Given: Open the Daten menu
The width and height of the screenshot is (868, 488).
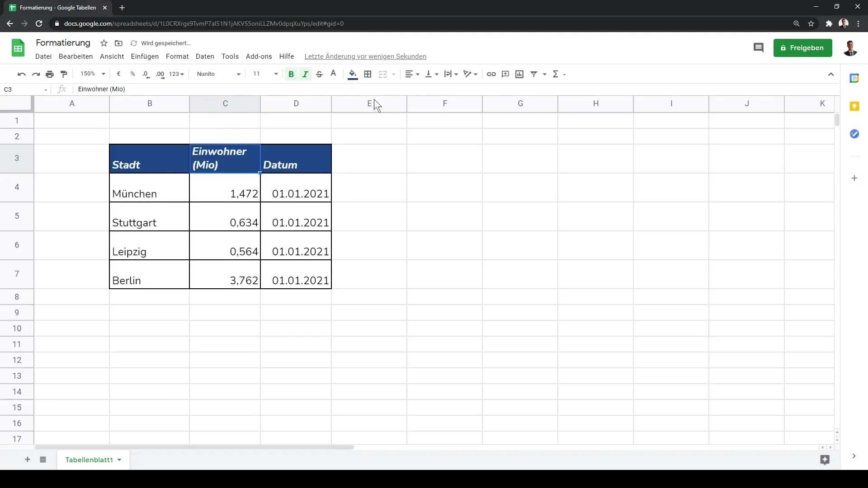Looking at the screenshot, I should click(x=204, y=56).
